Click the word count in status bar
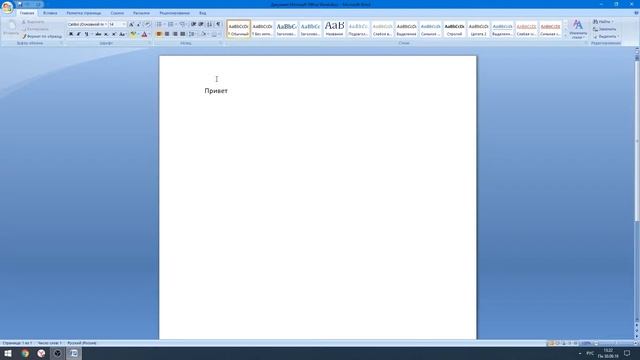Screen dimensions: 640x360 coord(49,343)
